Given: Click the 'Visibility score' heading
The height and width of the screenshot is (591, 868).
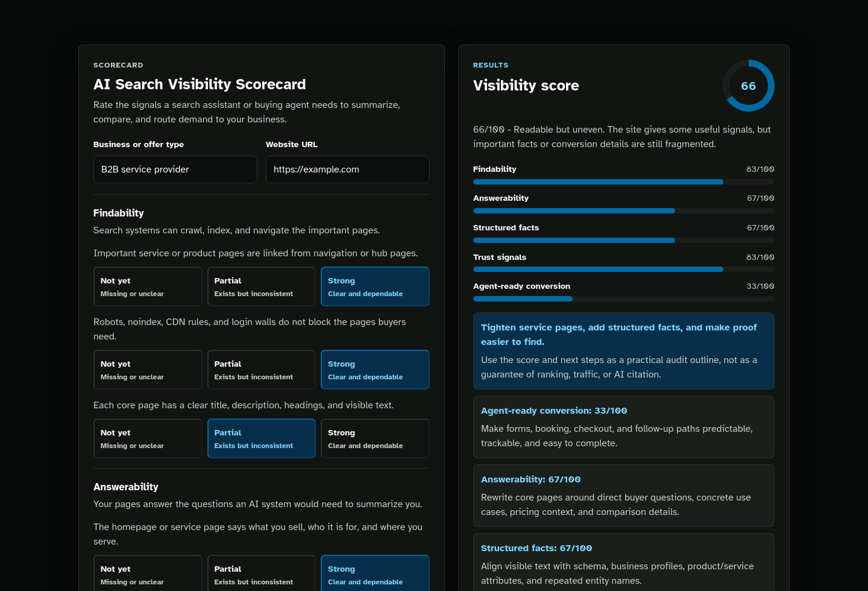Looking at the screenshot, I should tap(526, 86).
